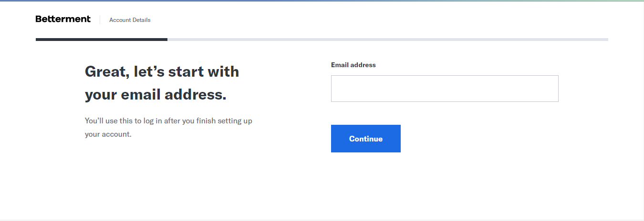
Task: Click the "Great, let's start with" heading line
Action: tap(162, 72)
